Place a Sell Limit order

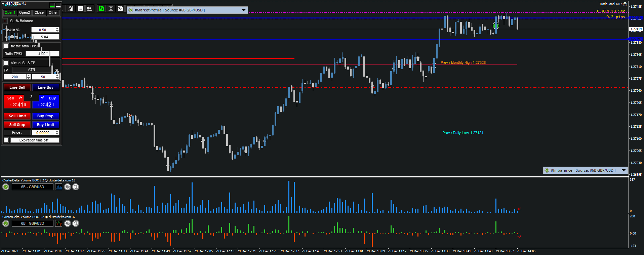pos(17,116)
